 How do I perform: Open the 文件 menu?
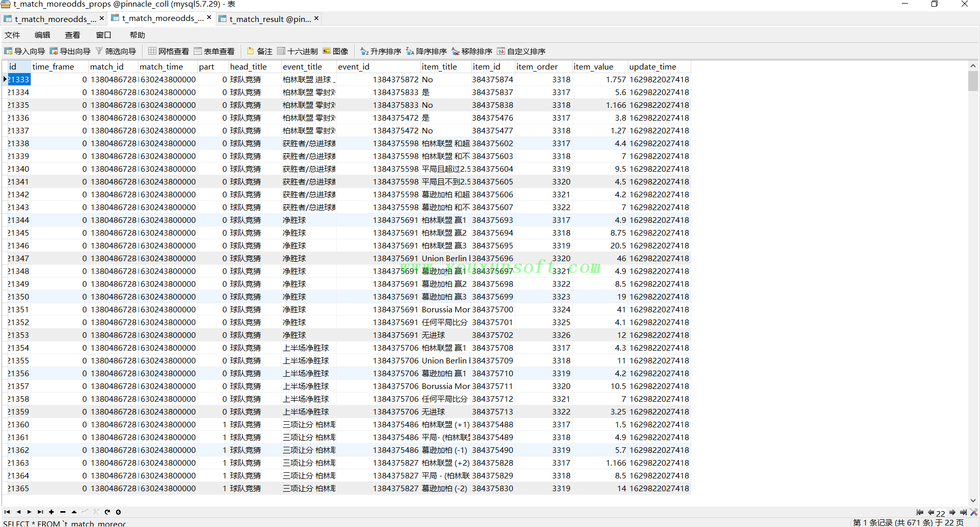click(12, 35)
